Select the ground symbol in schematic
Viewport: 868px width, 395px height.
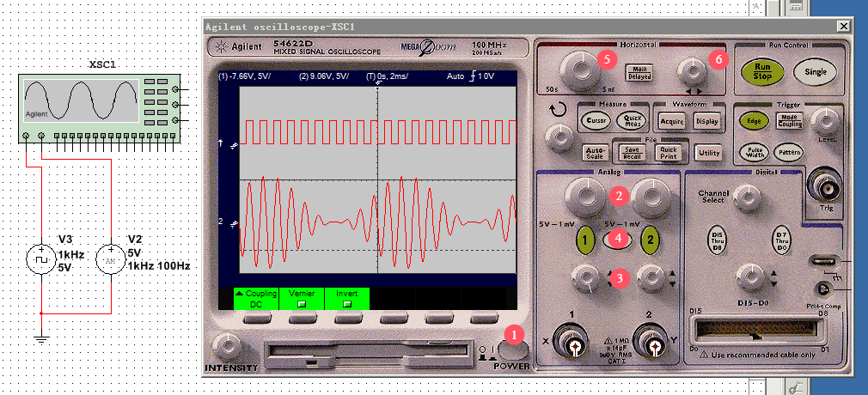tap(41, 337)
